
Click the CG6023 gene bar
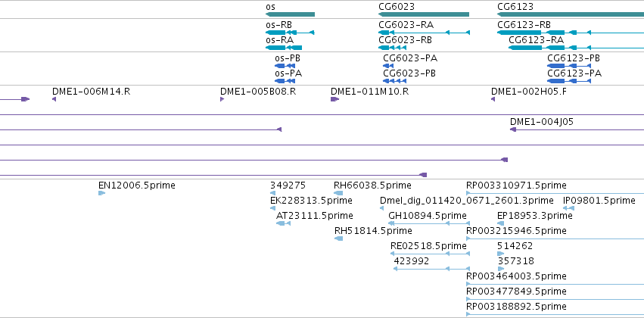click(424, 14)
